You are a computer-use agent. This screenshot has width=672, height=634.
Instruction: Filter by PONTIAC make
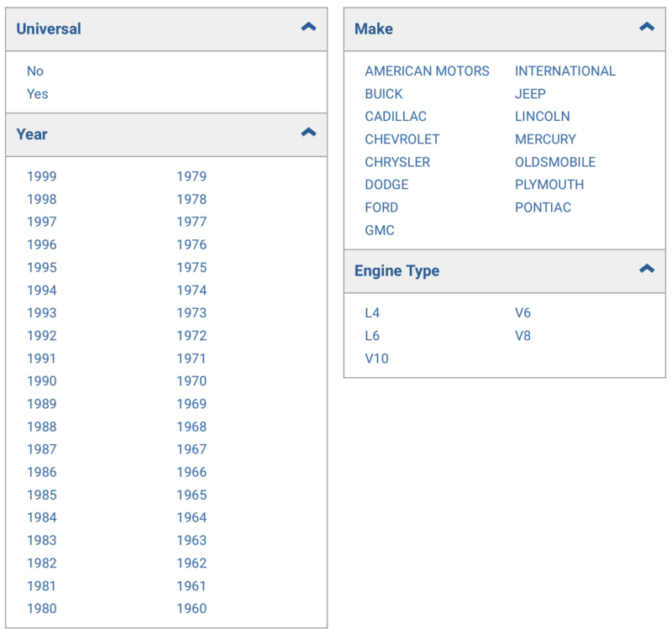coord(543,207)
